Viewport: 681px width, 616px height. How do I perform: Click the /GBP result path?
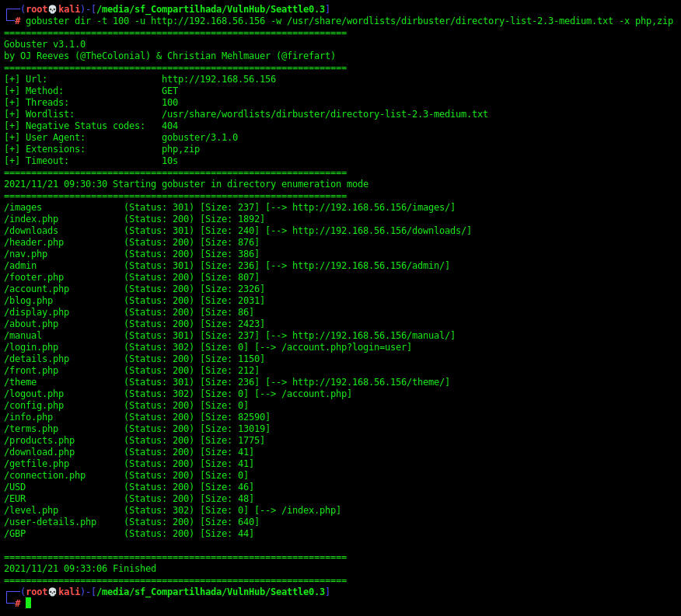(15, 534)
